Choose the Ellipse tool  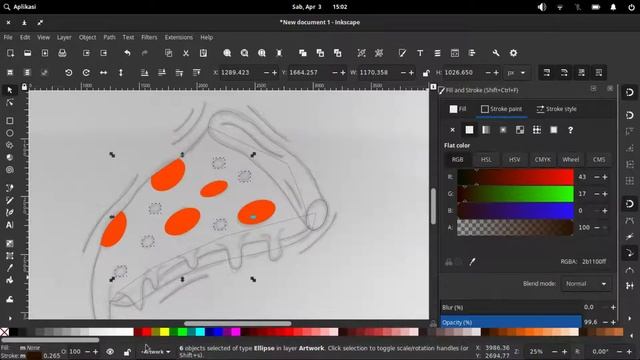tap(10, 133)
